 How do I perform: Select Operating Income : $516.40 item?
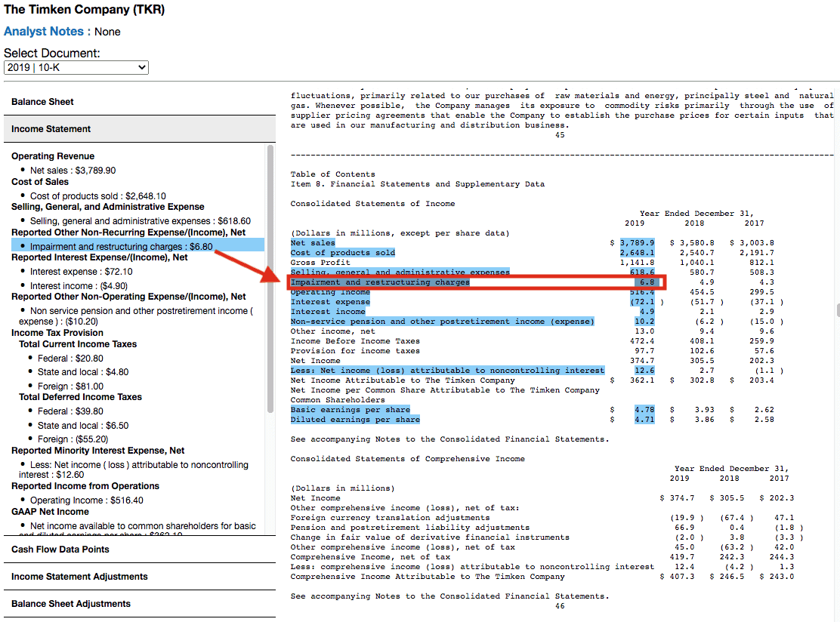87,500
